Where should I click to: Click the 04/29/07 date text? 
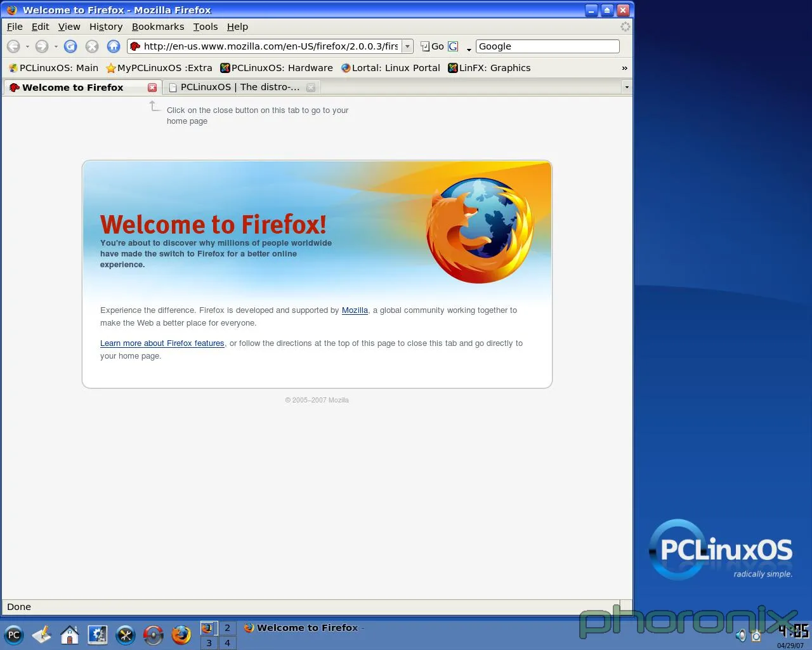point(790,646)
